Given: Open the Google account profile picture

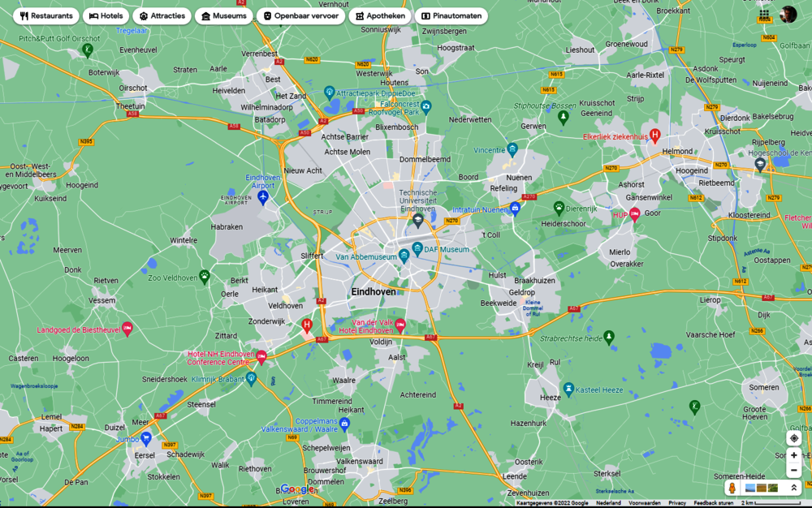Looking at the screenshot, I should pyautogui.click(x=788, y=15).
